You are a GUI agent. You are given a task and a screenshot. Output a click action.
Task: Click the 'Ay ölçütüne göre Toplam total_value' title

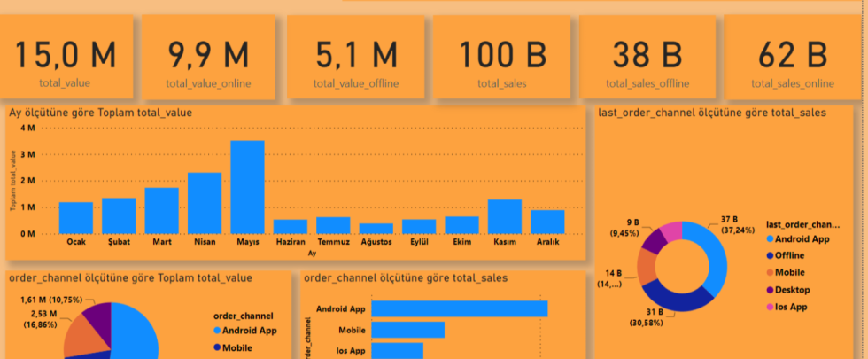point(100,113)
